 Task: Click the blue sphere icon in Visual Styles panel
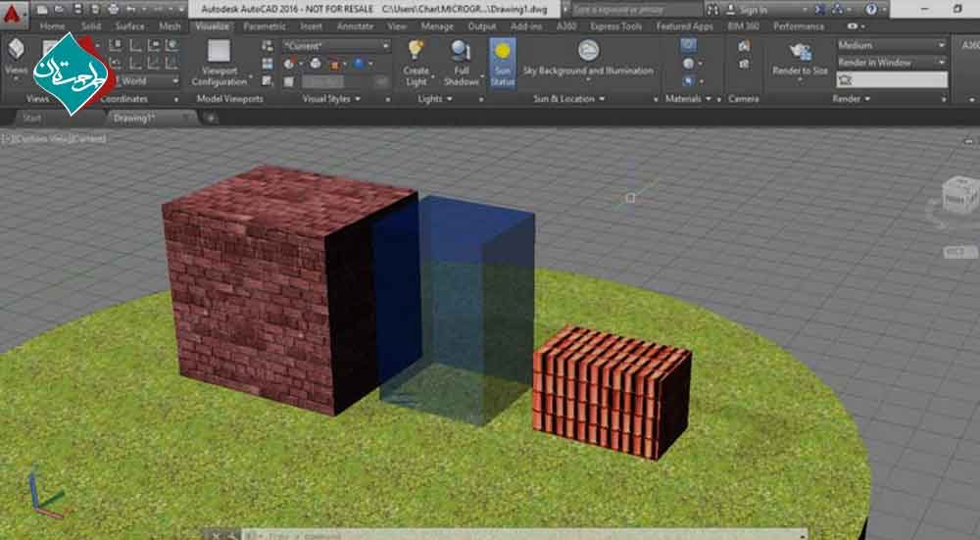(x=359, y=64)
